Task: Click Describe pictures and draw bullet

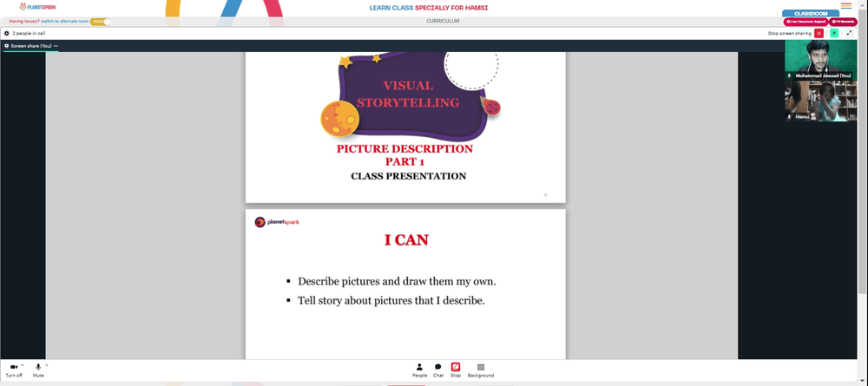Action: pyautogui.click(x=397, y=282)
